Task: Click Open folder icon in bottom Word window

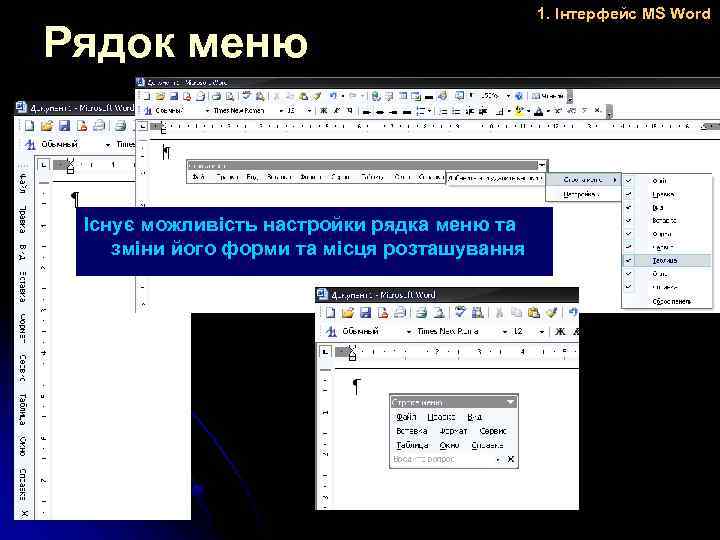Action: pos(348,313)
